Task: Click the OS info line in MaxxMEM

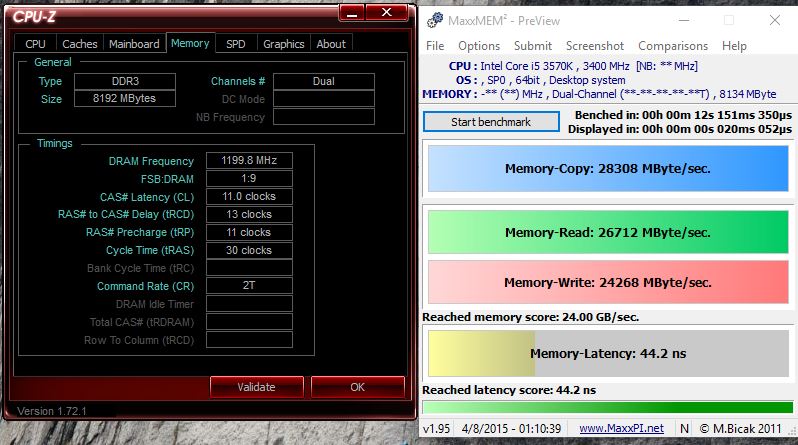Action: (x=540, y=80)
